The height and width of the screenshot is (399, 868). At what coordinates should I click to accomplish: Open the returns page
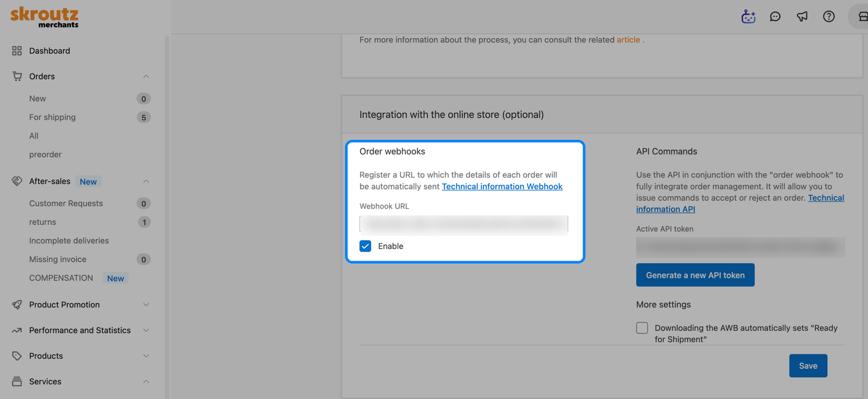[x=42, y=221]
